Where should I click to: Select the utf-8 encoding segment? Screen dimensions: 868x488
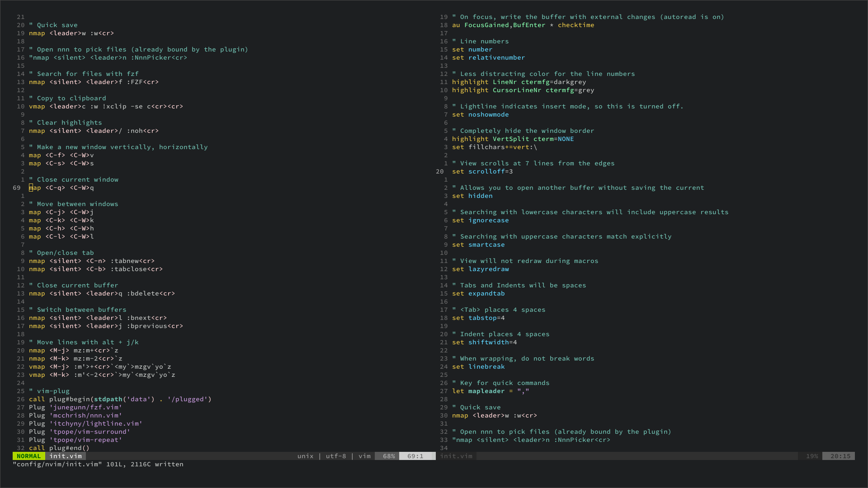click(335, 456)
